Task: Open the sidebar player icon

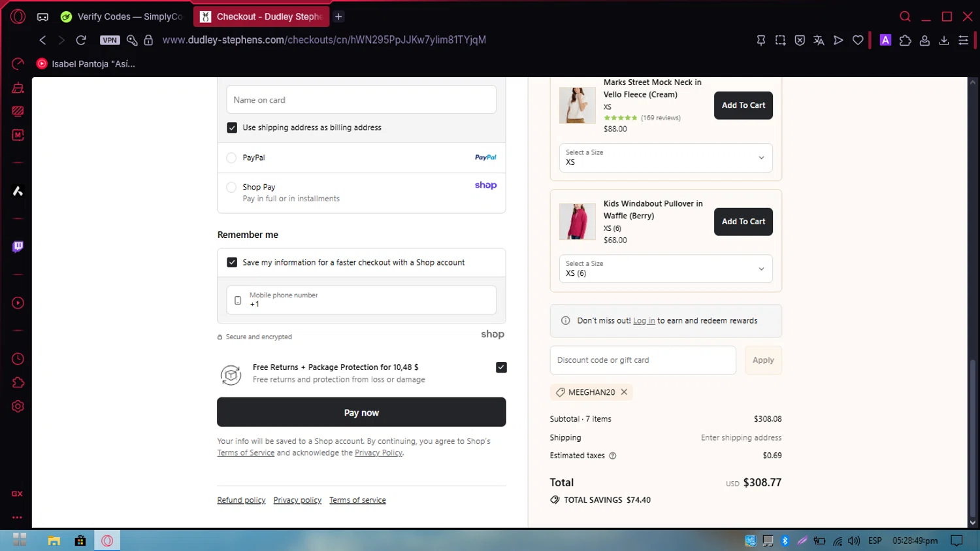Action: point(18,303)
